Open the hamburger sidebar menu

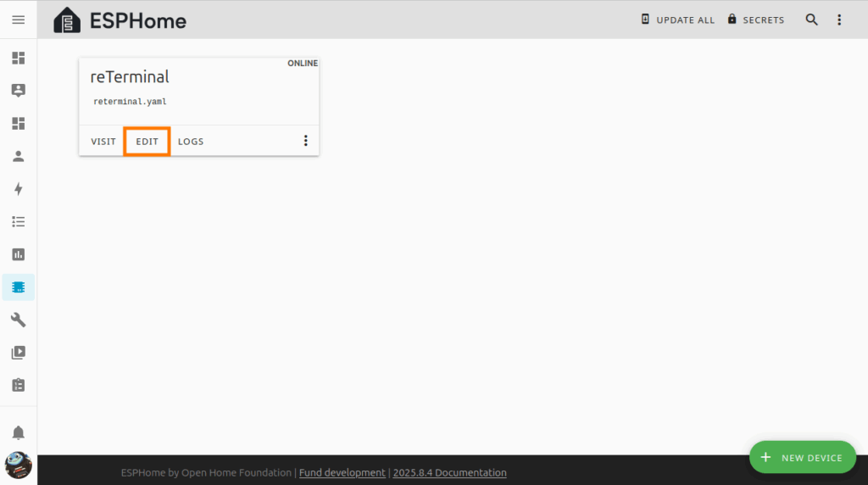pyautogui.click(x=19, y=20)
